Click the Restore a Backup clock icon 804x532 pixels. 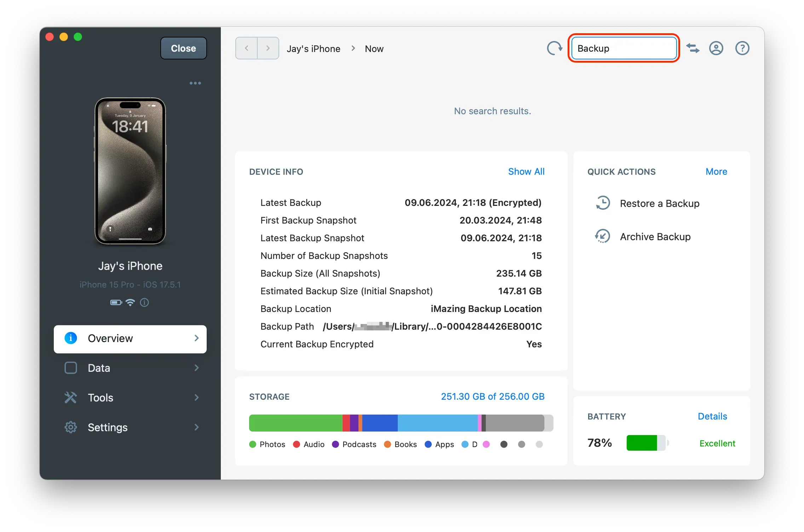click(x=603, y=203)
